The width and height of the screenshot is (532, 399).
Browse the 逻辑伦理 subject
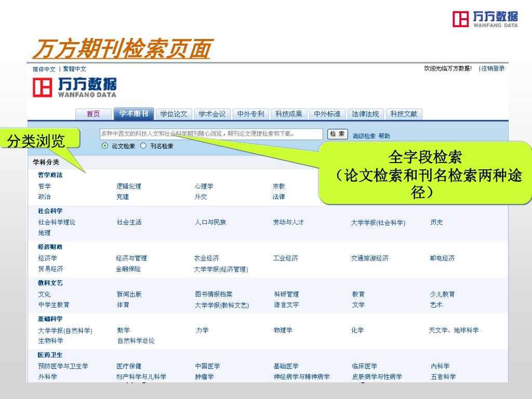pos(129,187)
